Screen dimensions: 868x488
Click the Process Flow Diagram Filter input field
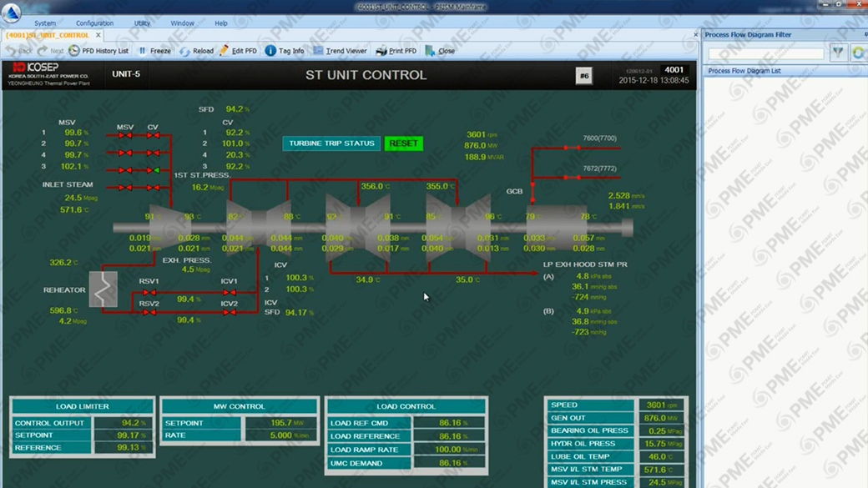766,53
